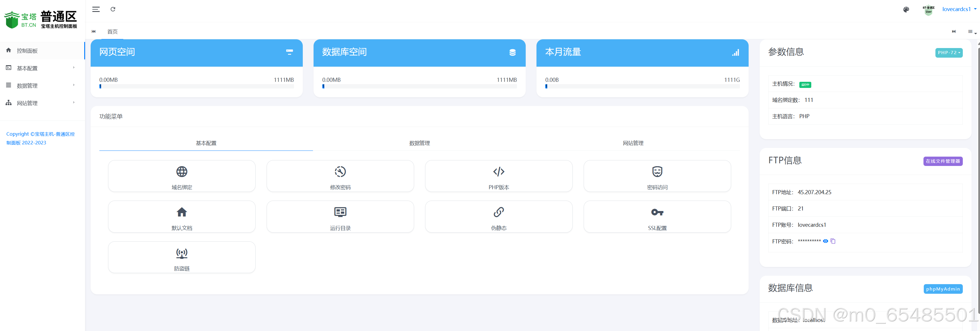Click the pseudo-static link icon
This screenshot has width=980, height=331.
[498, 212]
